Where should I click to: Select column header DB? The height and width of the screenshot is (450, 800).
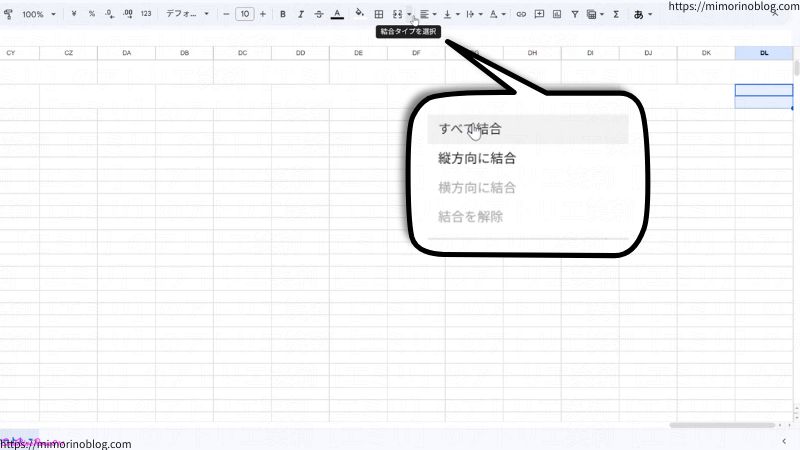[x=184, y=53]
